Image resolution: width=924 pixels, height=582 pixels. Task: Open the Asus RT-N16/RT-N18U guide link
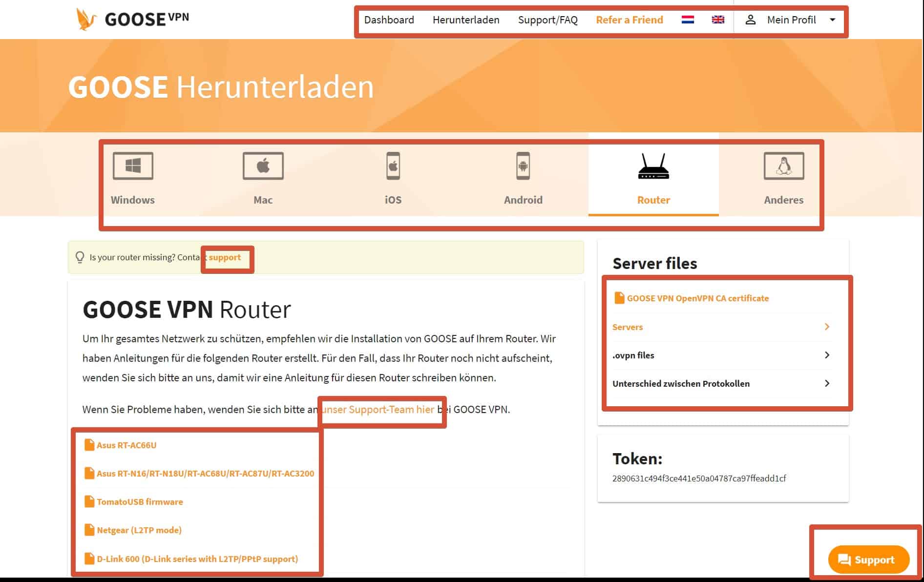pyautogui.click(x=206, y=473)
